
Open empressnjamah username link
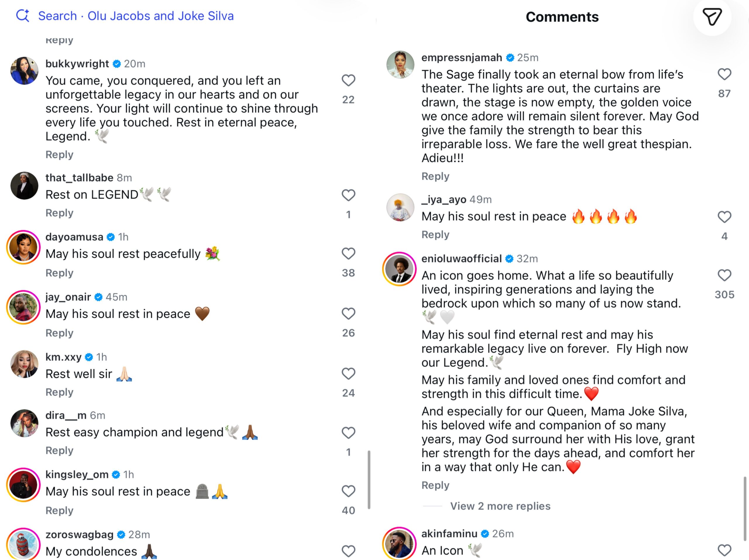point(461,58)
